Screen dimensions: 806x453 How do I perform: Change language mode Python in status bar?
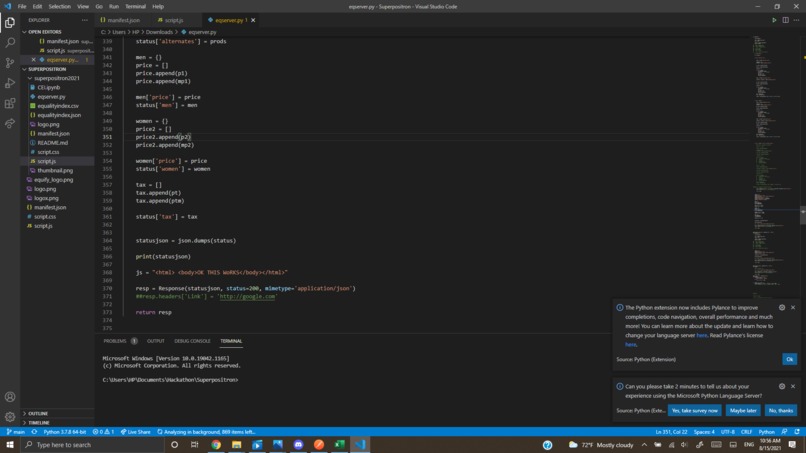pos(766,432)
